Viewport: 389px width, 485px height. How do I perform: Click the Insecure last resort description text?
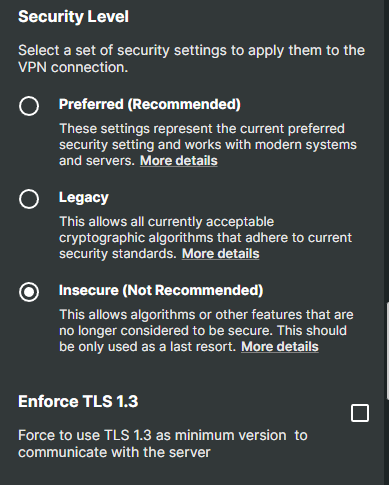[x=206, y=331]
